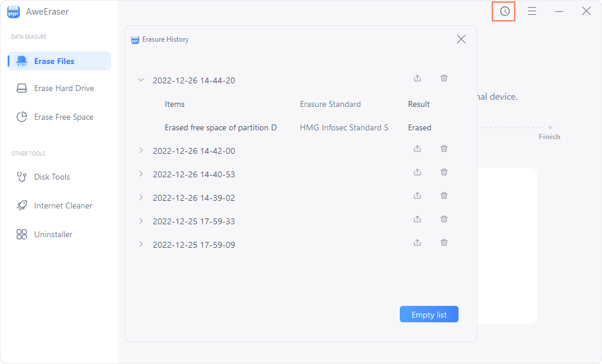Select the Erase Hard Drive icon
This screenshot has width=602, height=364.
[22, 87]
